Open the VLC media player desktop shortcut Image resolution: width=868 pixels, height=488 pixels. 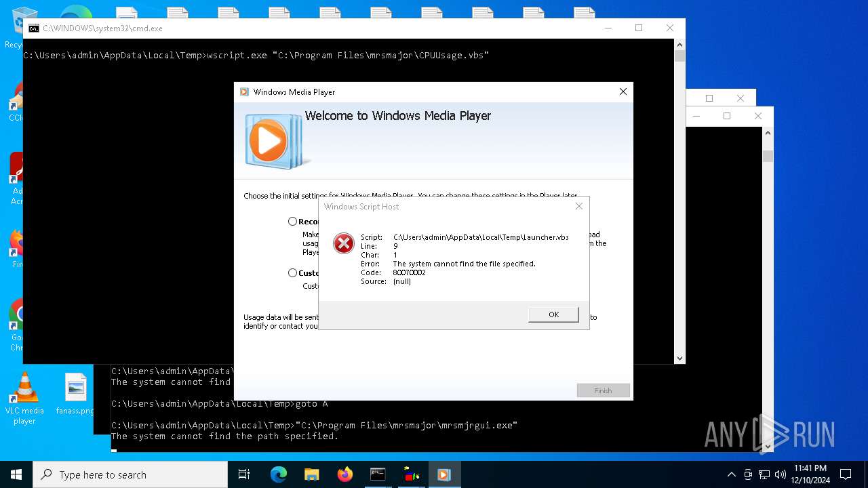24,399
